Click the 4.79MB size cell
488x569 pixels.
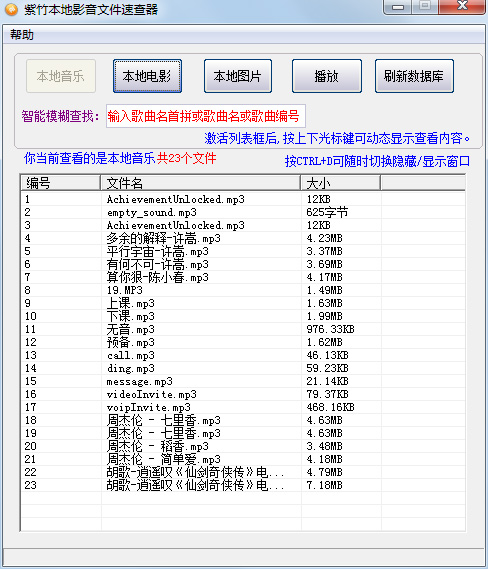pyautogui.click(x=324, y=472)
